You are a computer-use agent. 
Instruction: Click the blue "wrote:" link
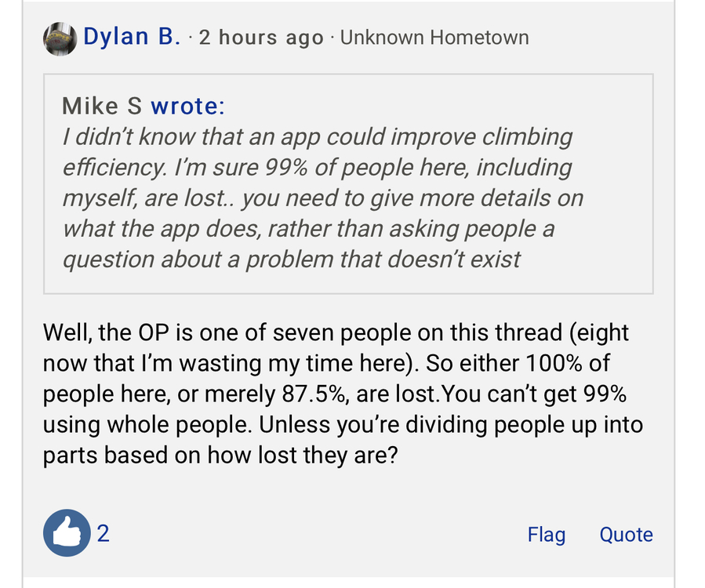click(187, 106)
